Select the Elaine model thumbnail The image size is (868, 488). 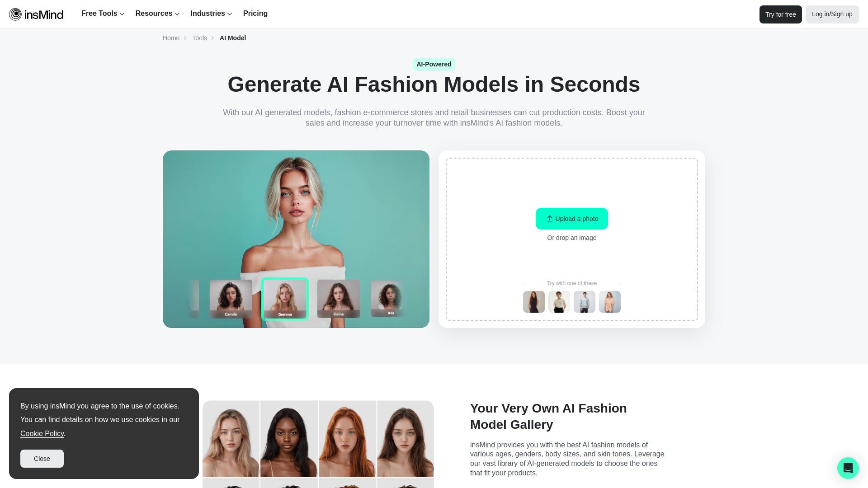pos(339,298)
